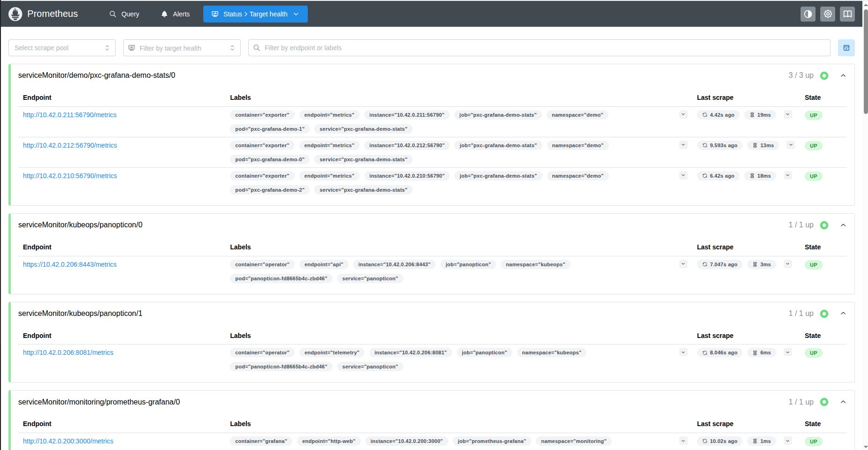Open endpoint http://10.42.0.212:56790/metrics
The image size is (868, 450).
coord(70,145)
